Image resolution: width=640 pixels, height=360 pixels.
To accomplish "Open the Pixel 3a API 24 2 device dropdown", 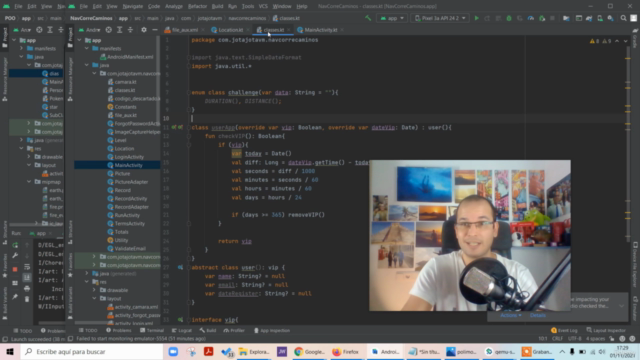I will pos(440,18).
